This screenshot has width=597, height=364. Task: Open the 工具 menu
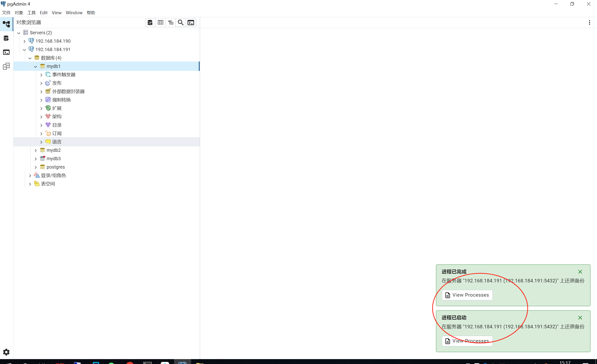click(31, 13)
